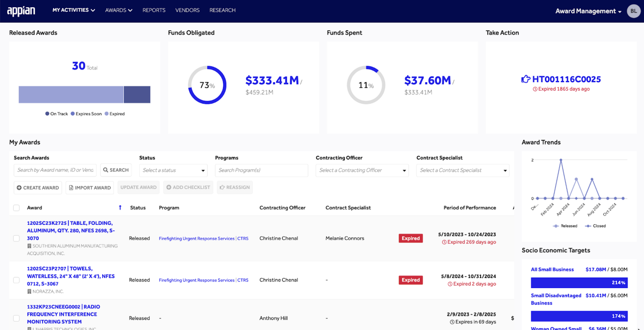
Task: Click the dark On Track segment of awards bar
Action: [137, 94]
